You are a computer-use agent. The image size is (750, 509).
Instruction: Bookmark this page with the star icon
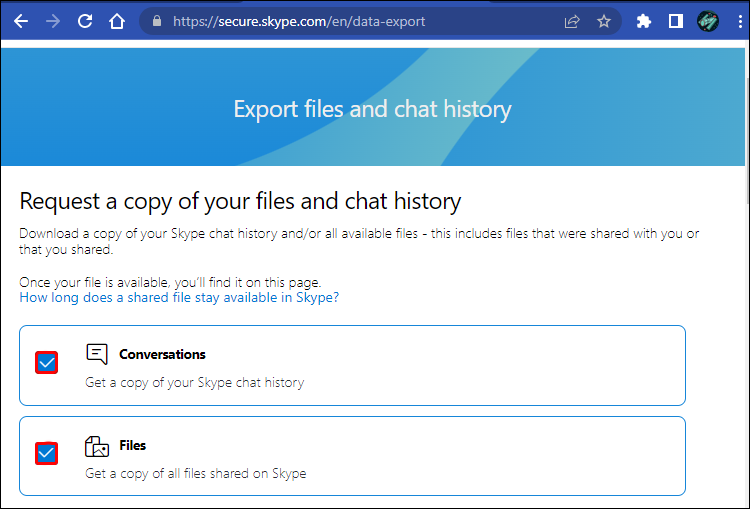[603, 21]
